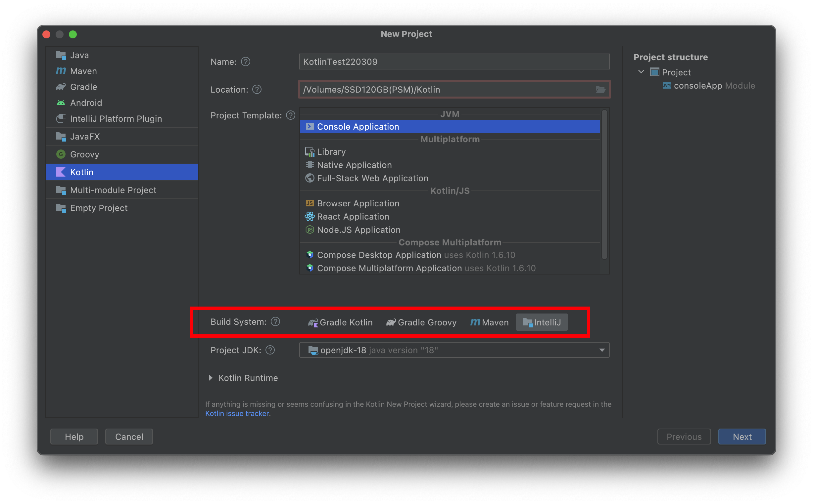Viewport: 813px width, 504px height.
Task: Select Compose Desktop Application template
Action: coord(450,255)
